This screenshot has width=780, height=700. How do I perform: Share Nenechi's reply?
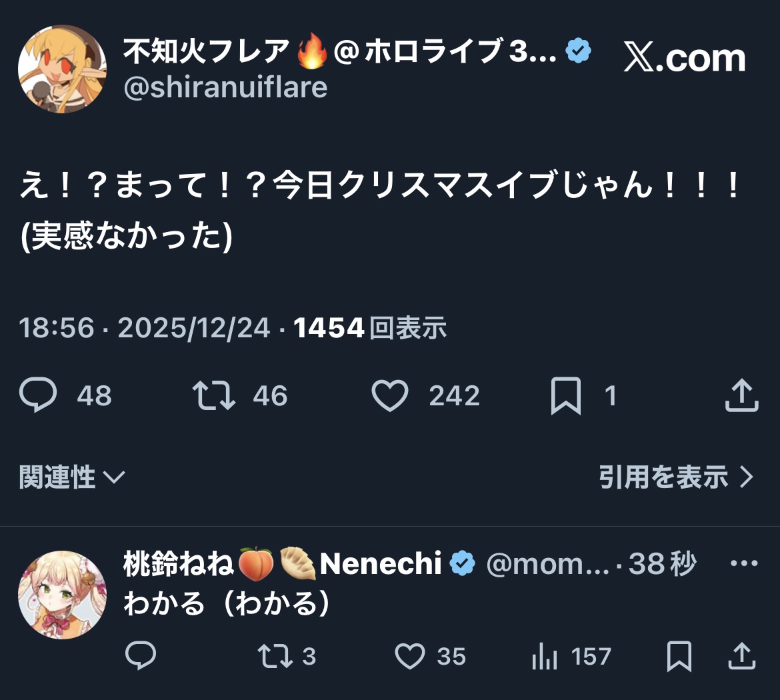pyautogui.click(x=741, y=657)
